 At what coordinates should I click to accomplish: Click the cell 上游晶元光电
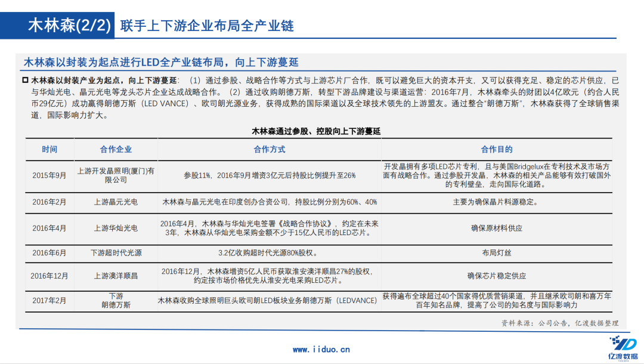coord(116,202)
